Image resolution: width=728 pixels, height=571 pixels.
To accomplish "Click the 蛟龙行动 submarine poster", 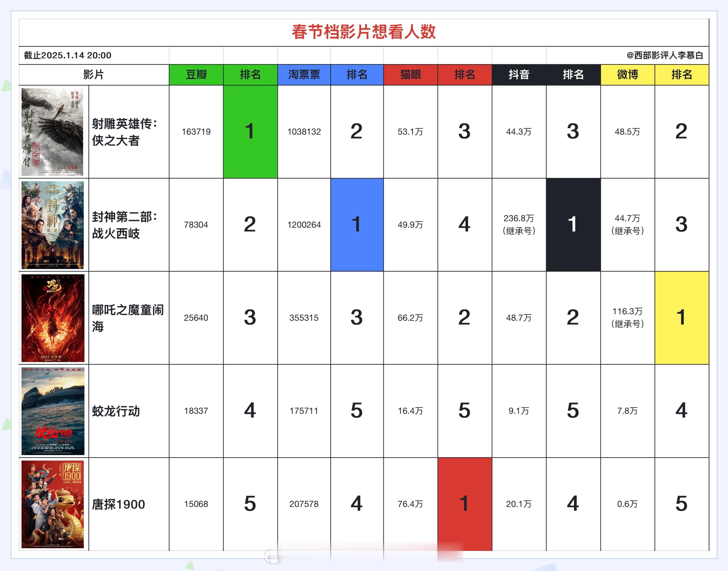I will [x=53, y=411].
